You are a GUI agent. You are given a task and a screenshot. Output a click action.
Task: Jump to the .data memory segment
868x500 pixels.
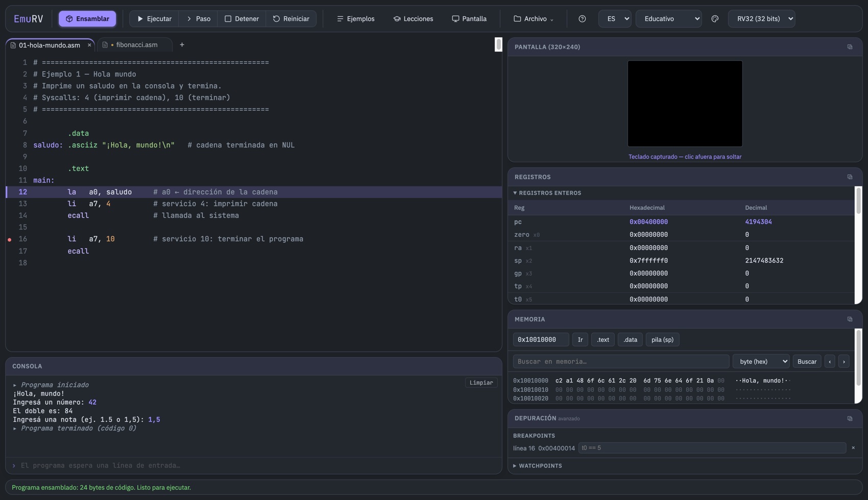[630, 340]
